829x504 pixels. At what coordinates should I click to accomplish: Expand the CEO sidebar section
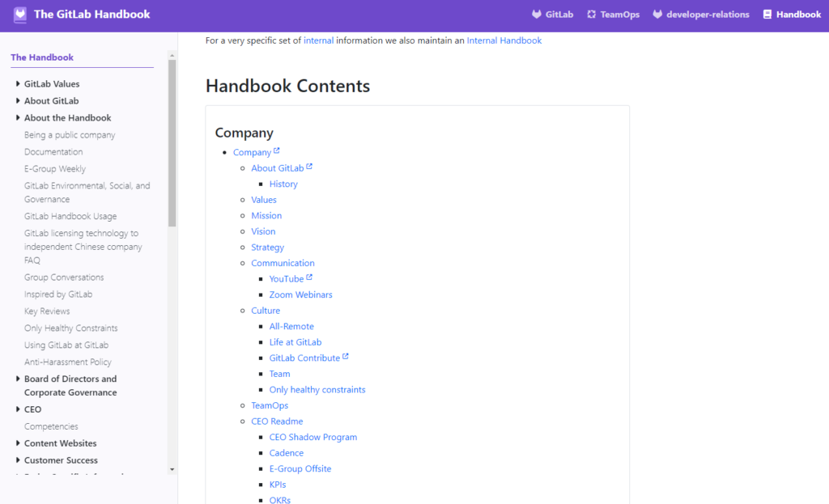(18, 409)
